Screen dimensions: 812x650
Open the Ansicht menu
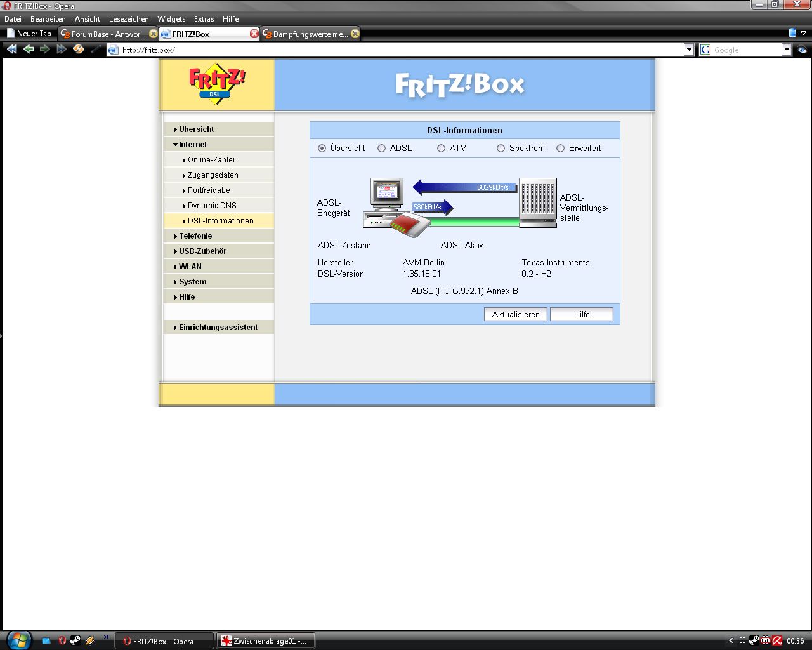point(88,19)
